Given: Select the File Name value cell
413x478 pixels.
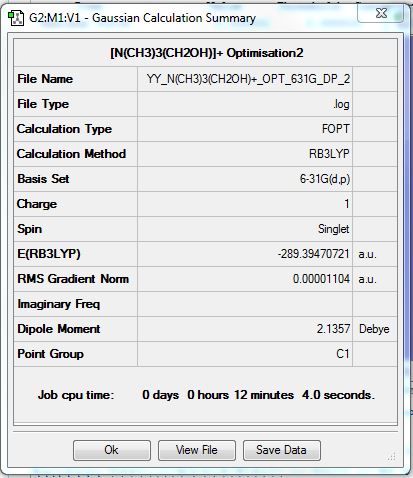Looking at the screenshot, I should [245, 79].
